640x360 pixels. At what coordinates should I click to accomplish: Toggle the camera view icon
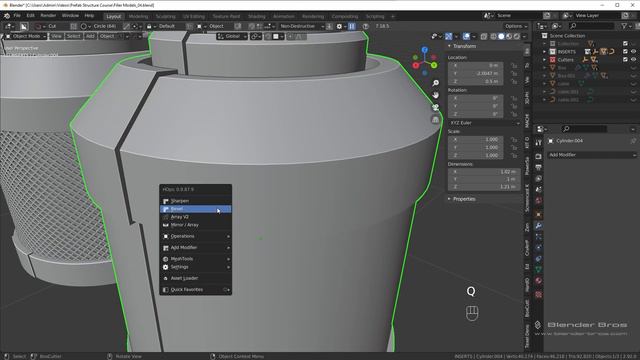(436, 107)
